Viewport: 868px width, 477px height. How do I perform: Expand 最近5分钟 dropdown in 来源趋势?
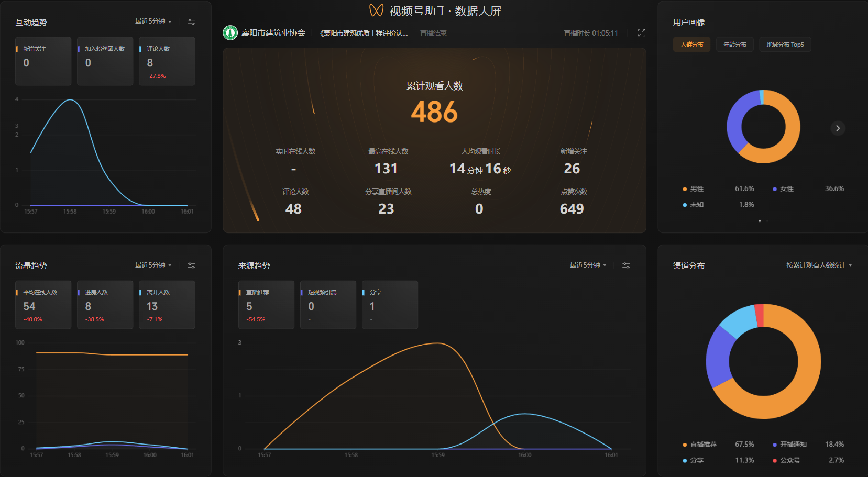(588, 265)
